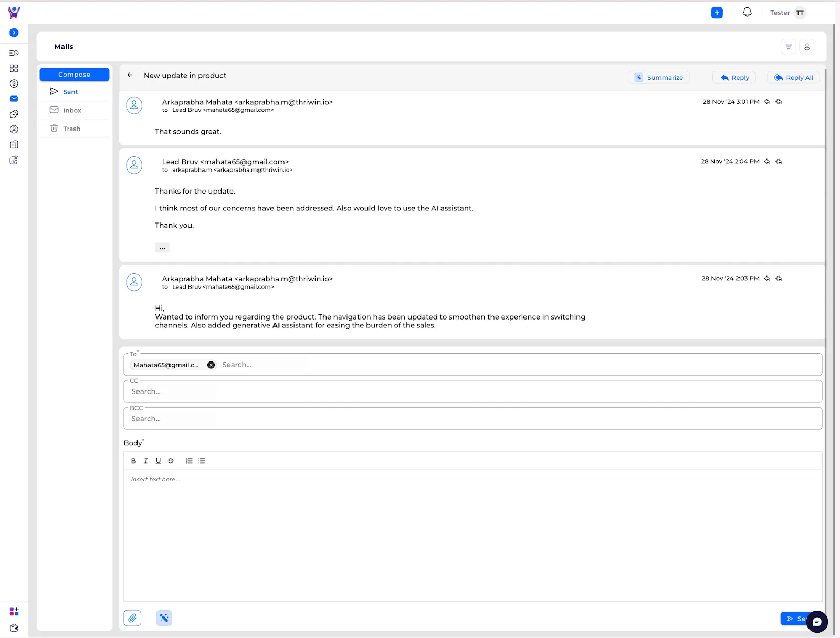Expand quoted text with ellipsis button

(x=162, y=248)
